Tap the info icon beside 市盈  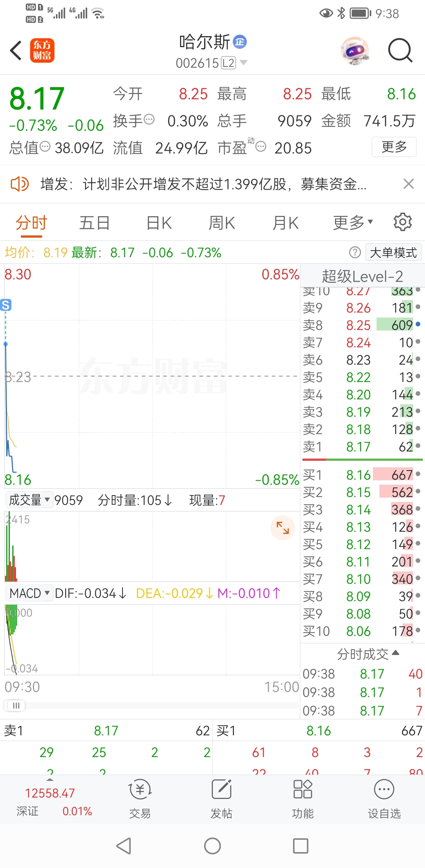(261, 146)
